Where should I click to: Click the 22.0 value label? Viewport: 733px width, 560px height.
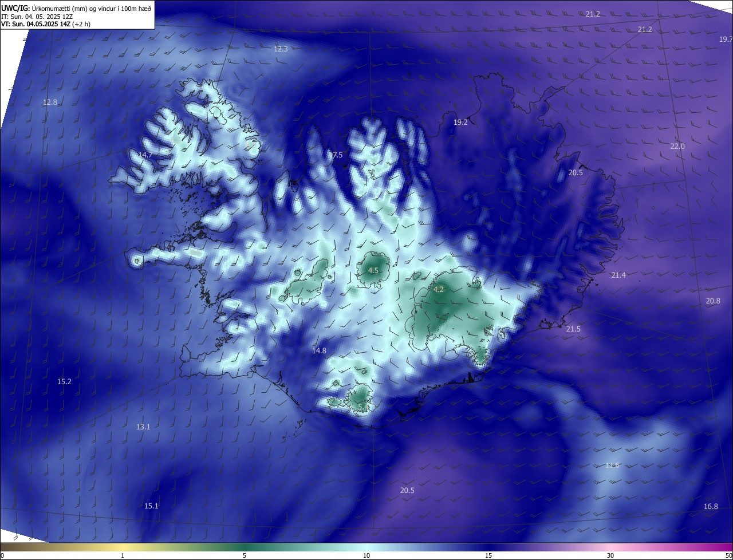[677, 147]
